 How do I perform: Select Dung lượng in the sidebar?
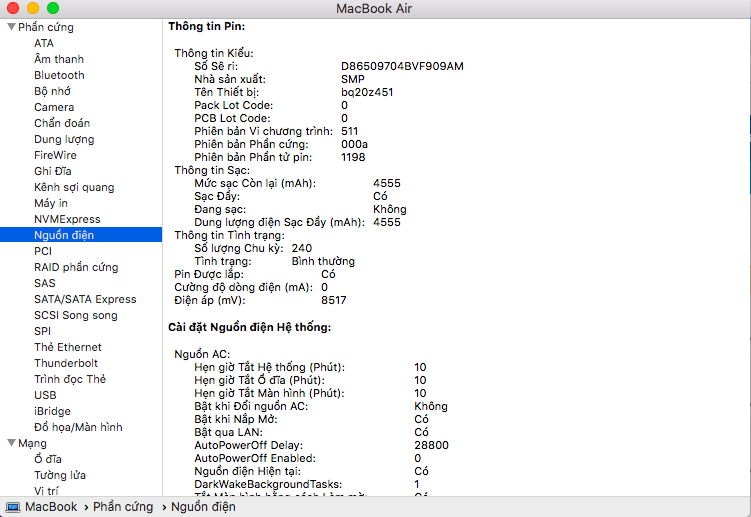[64, 139]
